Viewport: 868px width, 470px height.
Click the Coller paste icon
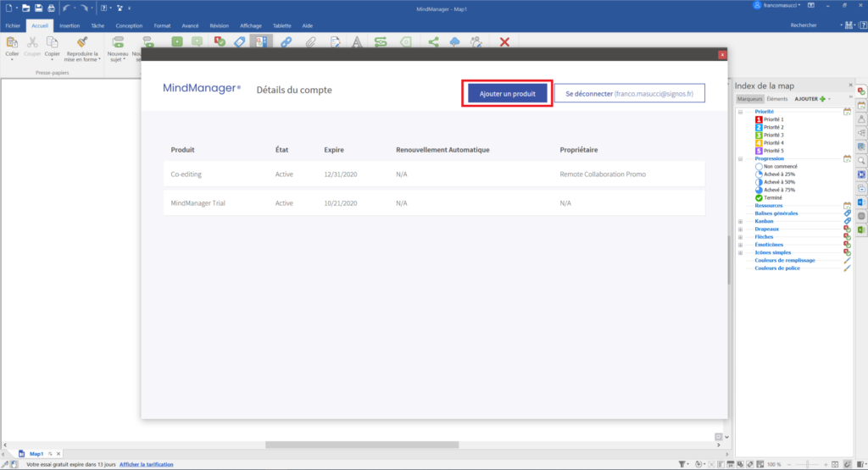click(x=12, y=42)
